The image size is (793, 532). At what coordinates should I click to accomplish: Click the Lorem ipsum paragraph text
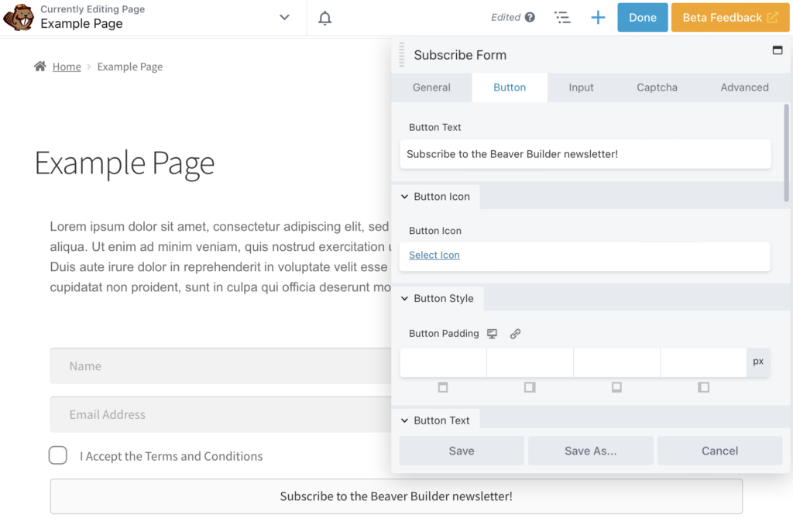tap(220, 256)
